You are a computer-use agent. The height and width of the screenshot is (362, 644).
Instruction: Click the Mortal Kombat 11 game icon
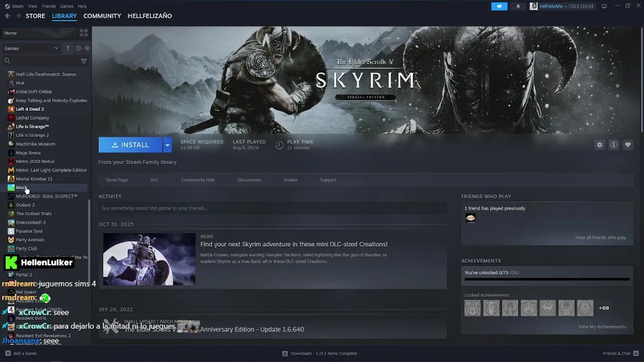point(11,179)
